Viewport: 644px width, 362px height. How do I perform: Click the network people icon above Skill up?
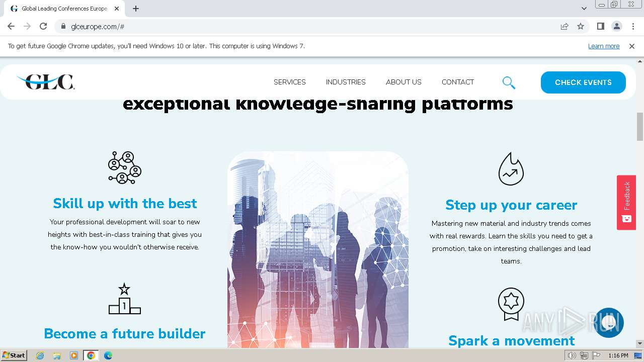[x=125, y=167]
